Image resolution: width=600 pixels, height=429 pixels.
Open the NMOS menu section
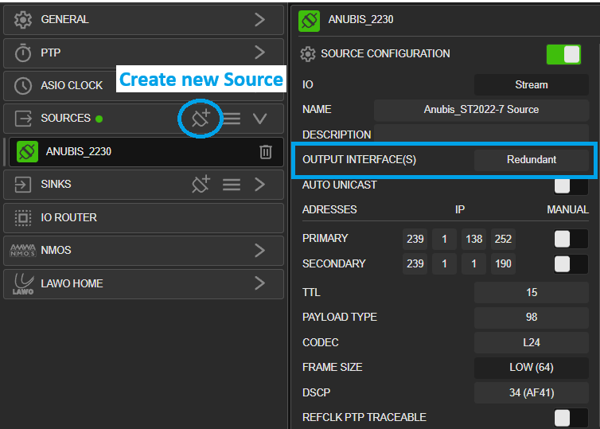point(143,250)
